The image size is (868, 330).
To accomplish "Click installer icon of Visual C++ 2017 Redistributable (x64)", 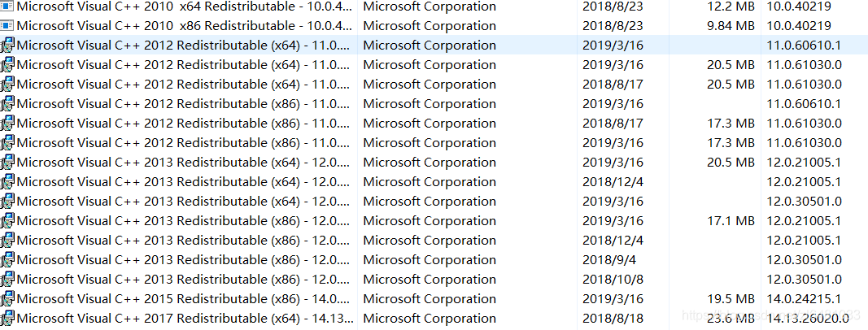I will click(7, 319).
